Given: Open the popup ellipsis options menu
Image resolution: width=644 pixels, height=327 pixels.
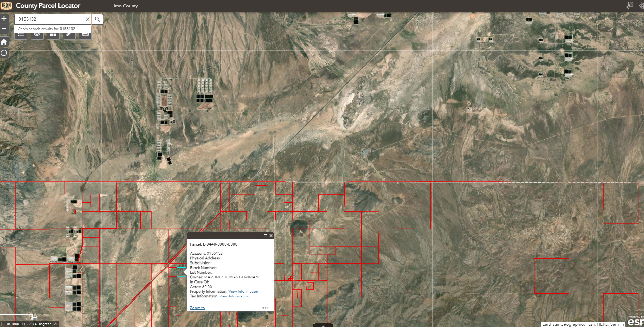Looking at the screenshot, I should point(265,308).
